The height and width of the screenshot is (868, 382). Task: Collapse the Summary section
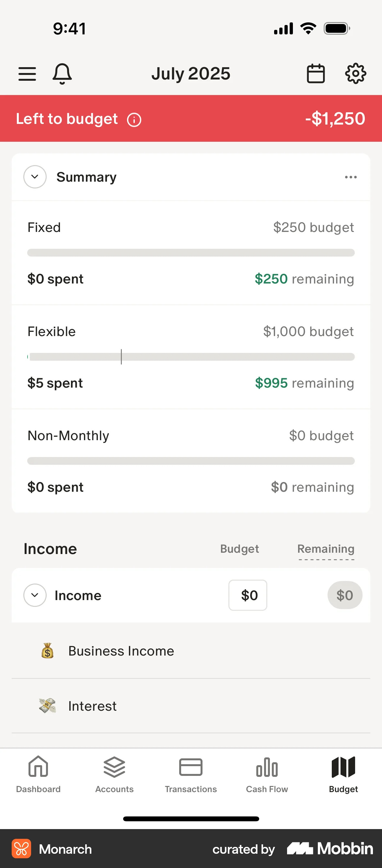tap(35, 177)
